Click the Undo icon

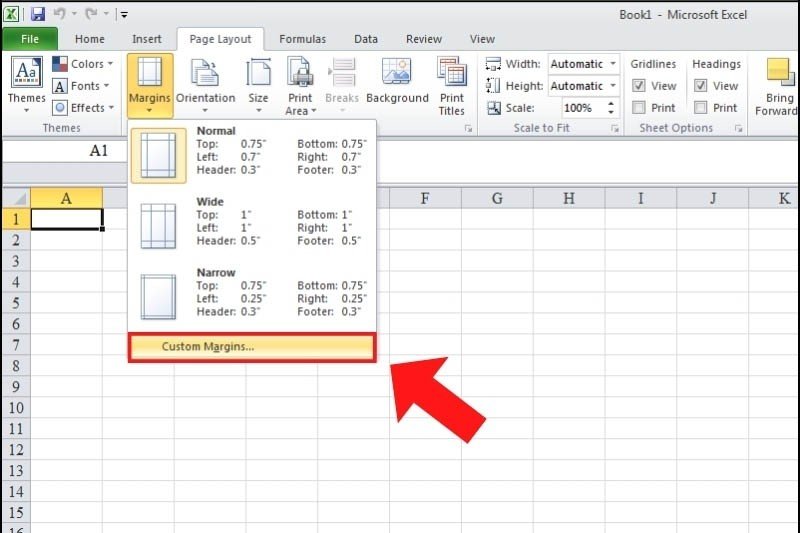pyautogui.click(x=59, y=14)
